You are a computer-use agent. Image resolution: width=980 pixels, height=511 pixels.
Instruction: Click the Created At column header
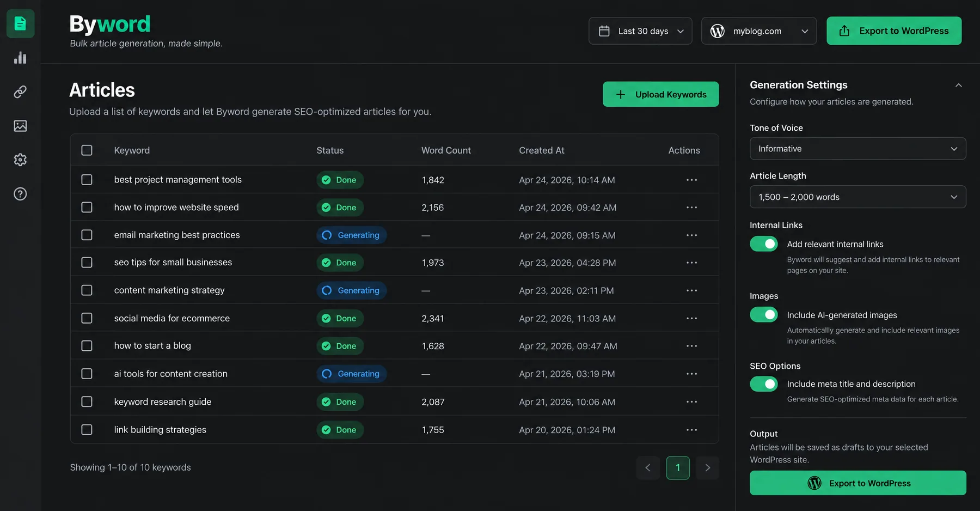(x=542, y=150)
